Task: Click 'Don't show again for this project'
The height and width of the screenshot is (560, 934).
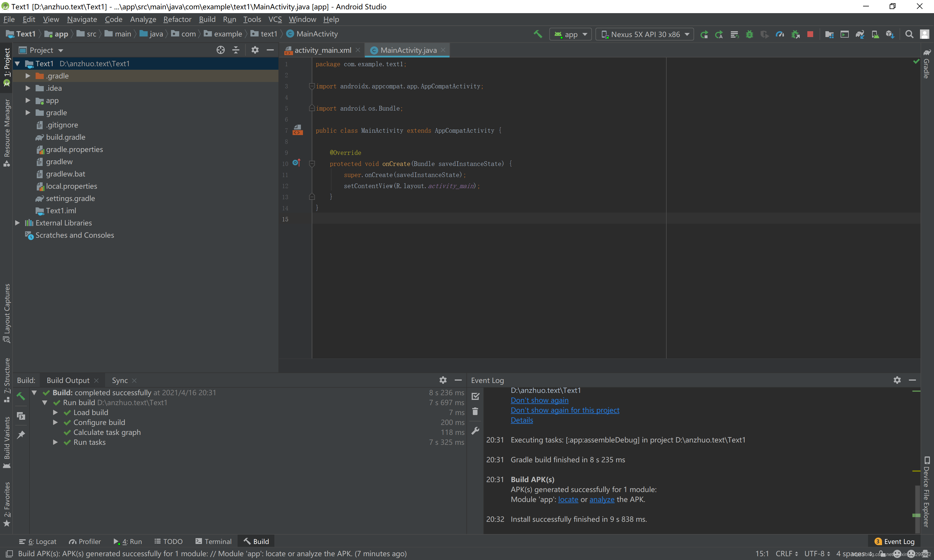Action: point(565,410)
